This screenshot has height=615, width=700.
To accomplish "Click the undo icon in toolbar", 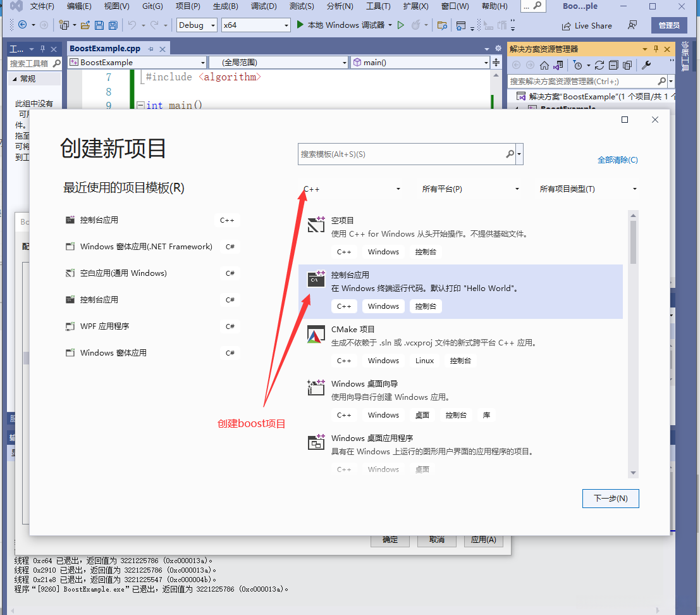I will [132, 25].
